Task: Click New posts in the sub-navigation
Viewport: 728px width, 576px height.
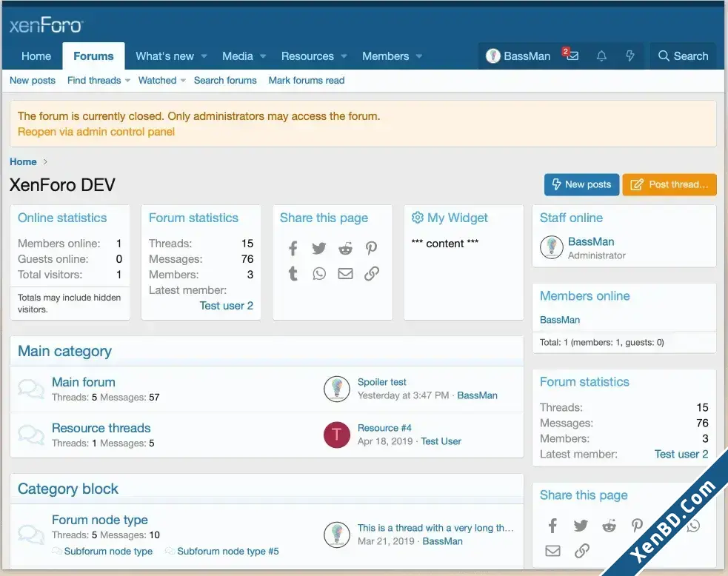Action: click(x=33, y=80)
